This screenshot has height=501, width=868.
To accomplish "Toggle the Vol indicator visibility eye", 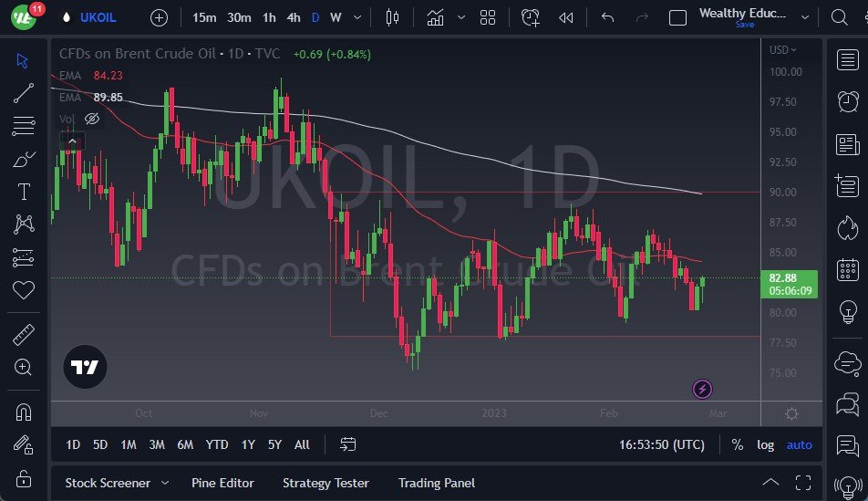I will tap(91, 119).
